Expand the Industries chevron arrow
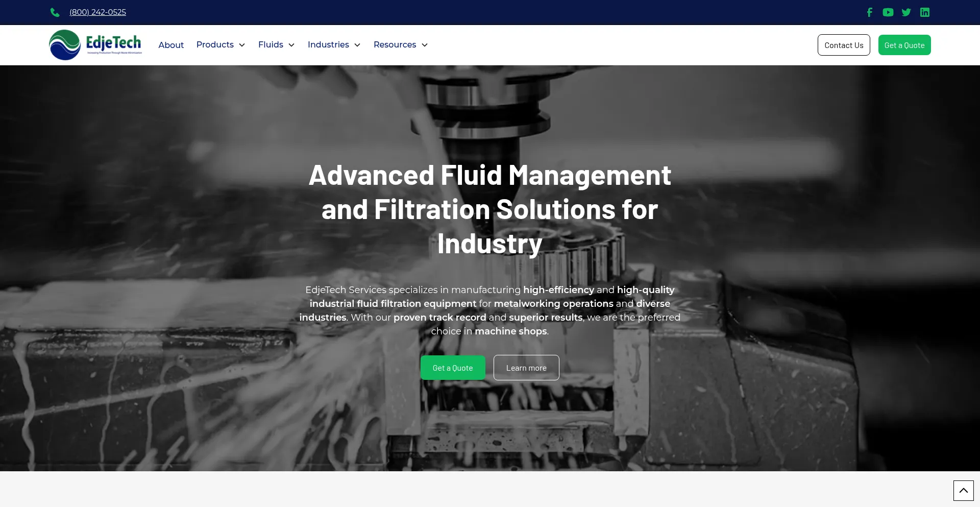This screenshot has height=507, width=980. tap(357, 45)
